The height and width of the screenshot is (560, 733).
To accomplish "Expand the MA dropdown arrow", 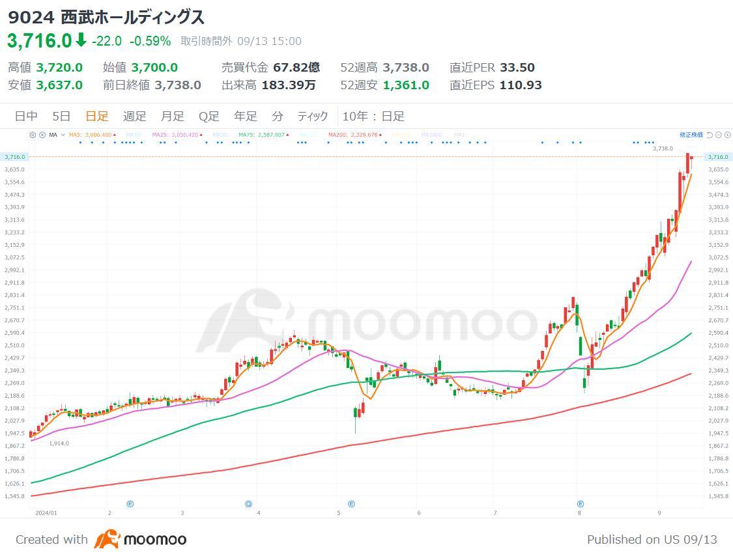I will click(63, 135).
